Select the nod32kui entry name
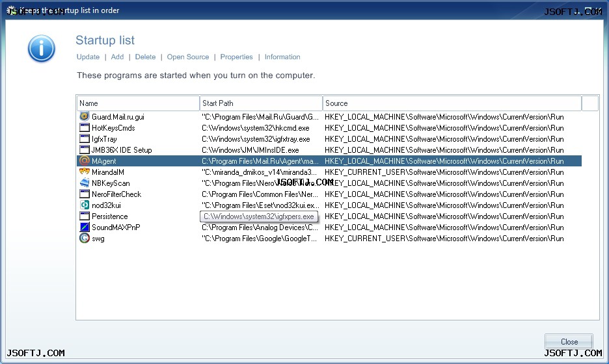 click(x=106, y=205)
